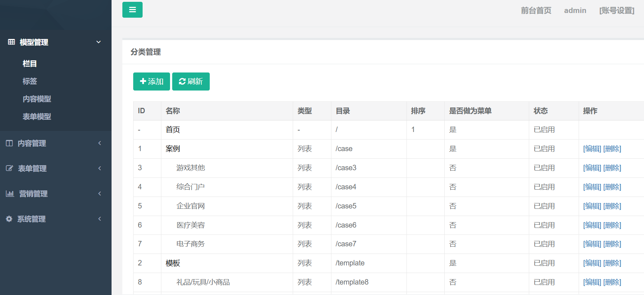Click the 首页 name cell
Screen dimensions: 644x295
pyautogui.click(x=227, y=130)
